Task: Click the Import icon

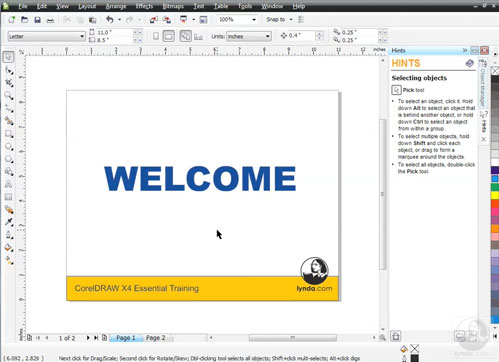Action: pyautogui.click(x=154, y=20)
